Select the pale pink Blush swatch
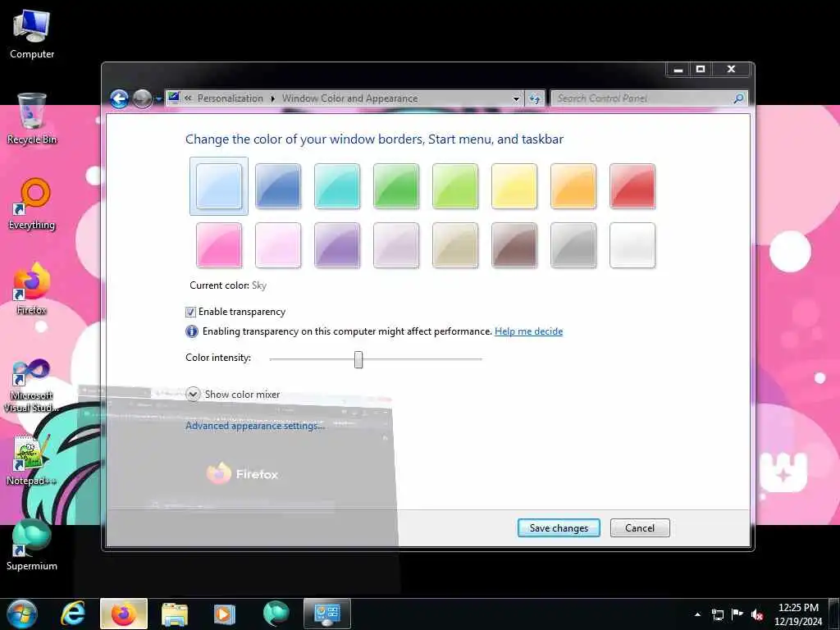 tap(278, 245)
